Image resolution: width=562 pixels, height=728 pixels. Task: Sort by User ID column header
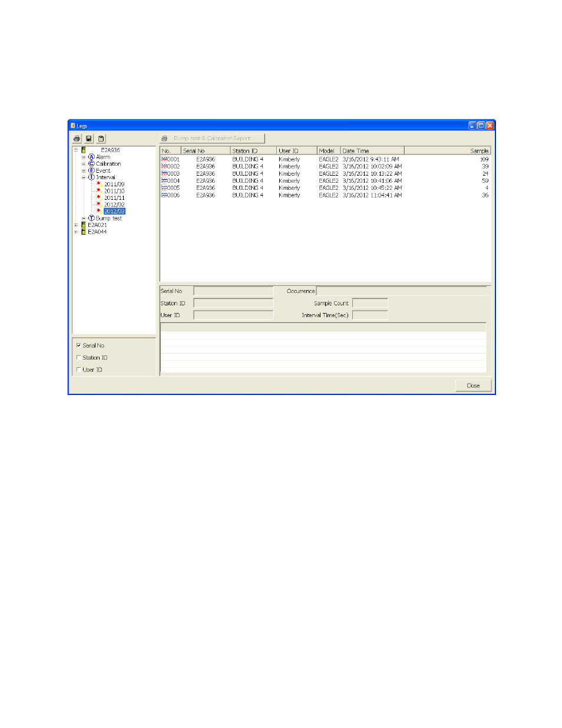[297, 151]
